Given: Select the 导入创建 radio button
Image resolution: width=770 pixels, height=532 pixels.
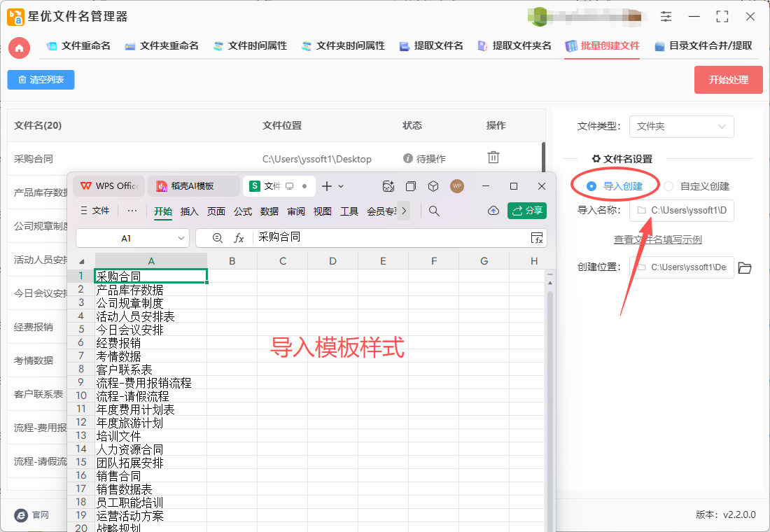Looking at the screenshot, I should (x=591, y=186).
